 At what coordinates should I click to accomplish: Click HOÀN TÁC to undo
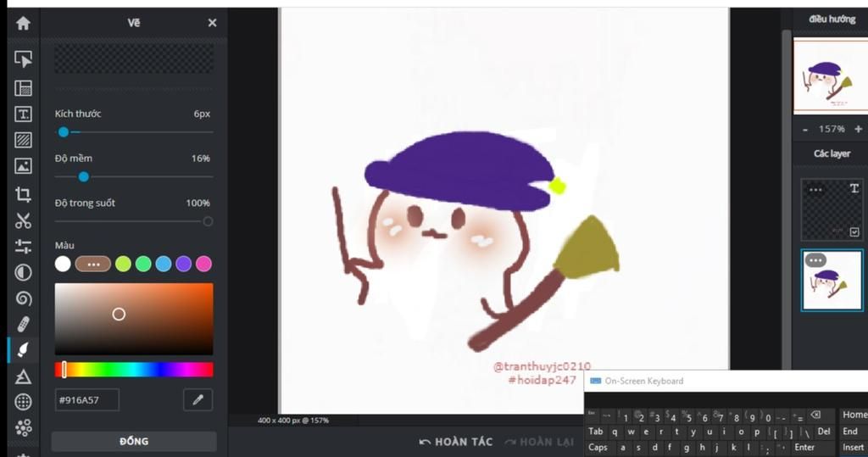pyautogui.click(x=456, y=442)
